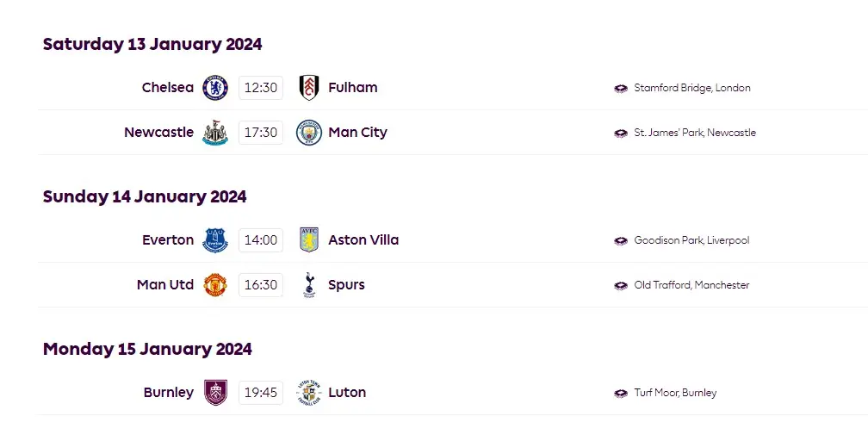868x441 pixels.
Task: Click stadium icon beside Stamford Bridge
Action: pyautogui.click(x=621, y=88)
